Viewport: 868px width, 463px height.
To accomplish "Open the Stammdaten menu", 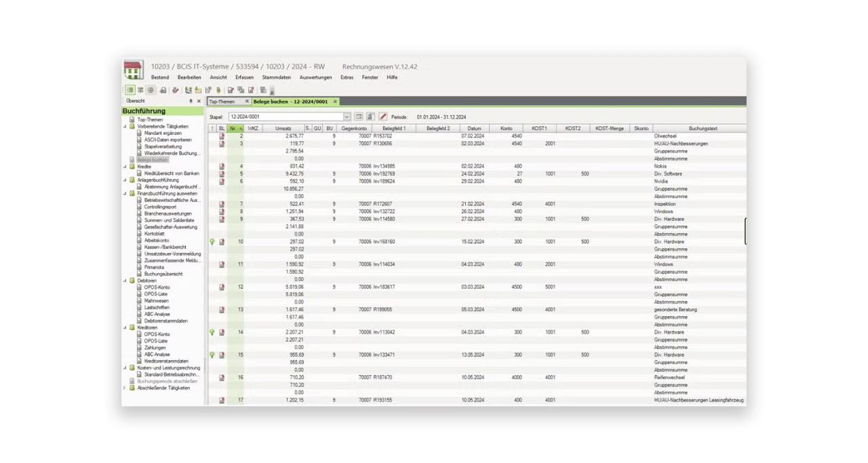I will pyautogui.click(x=276, y=77).
